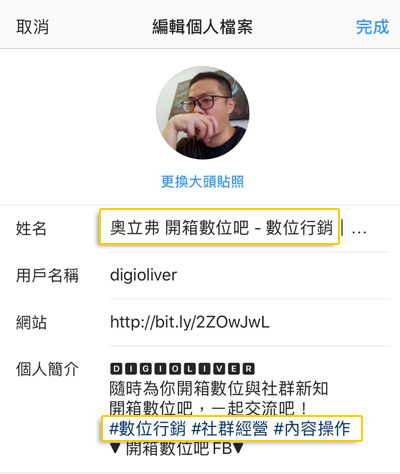Tap the 開箱數位吧 FB bio line

(x=177, y=449)
